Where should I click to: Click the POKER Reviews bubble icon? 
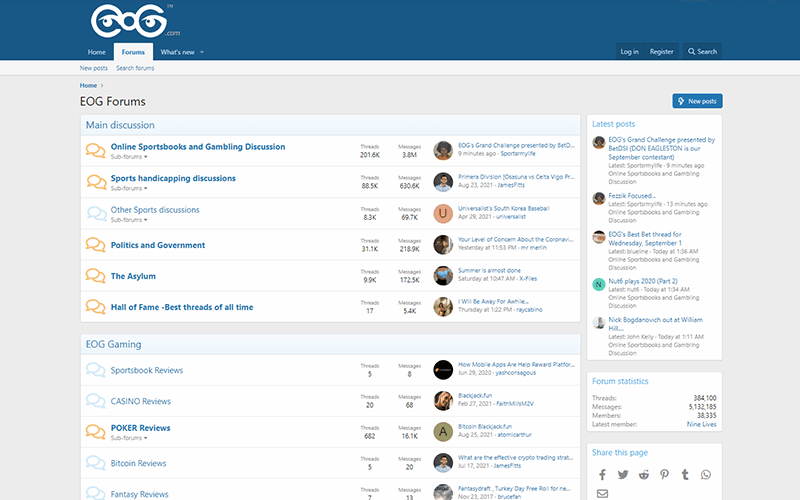95,432
